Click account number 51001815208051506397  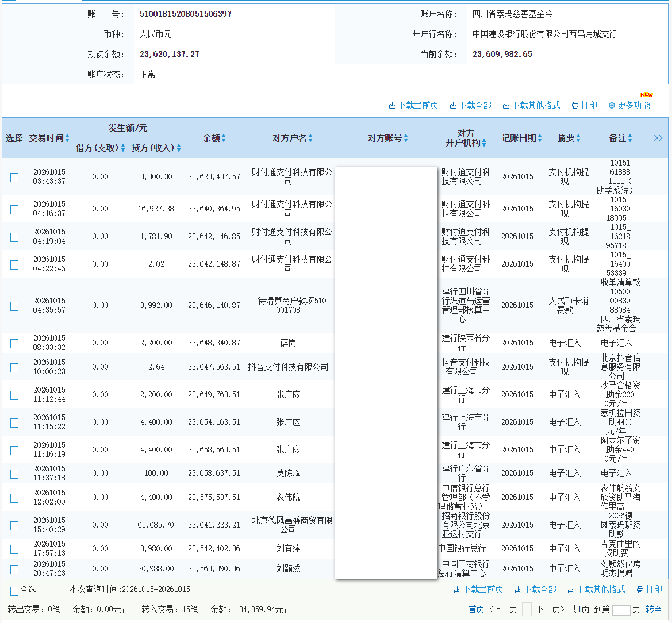[186, 14]
